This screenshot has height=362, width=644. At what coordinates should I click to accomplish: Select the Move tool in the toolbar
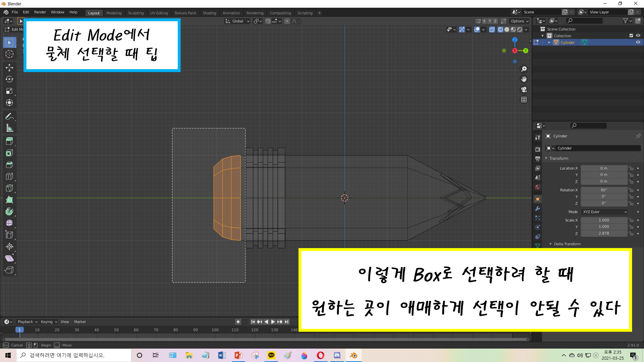9,68
